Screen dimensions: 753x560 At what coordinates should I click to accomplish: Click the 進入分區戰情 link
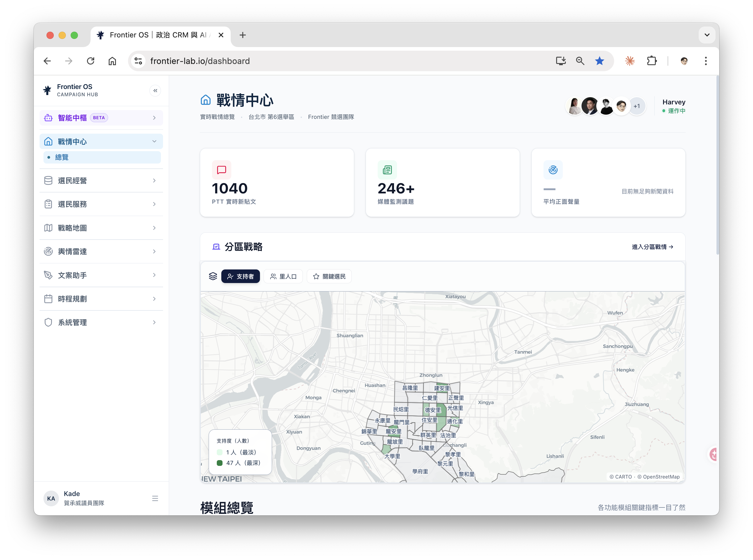652,247
